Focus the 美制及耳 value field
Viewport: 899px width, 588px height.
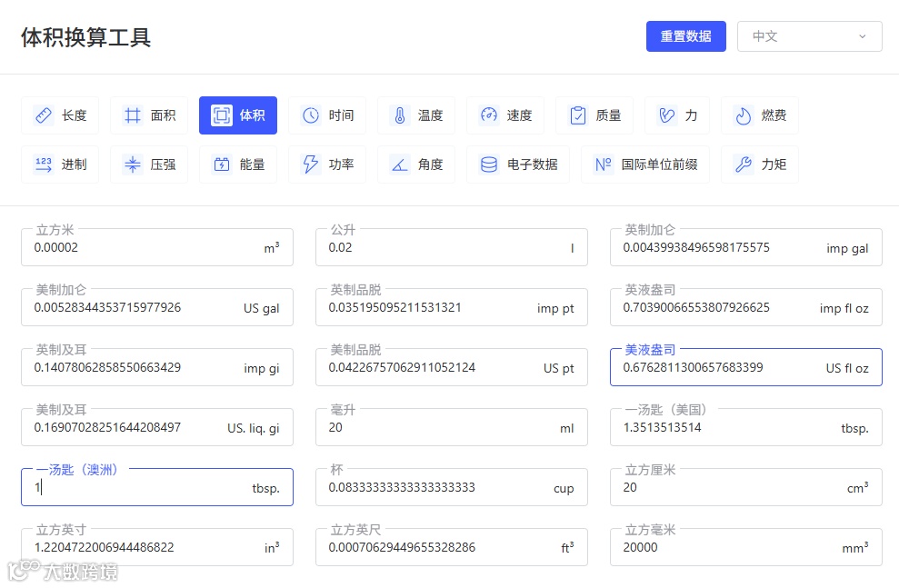pyautogui.click(x=157, y=427)
